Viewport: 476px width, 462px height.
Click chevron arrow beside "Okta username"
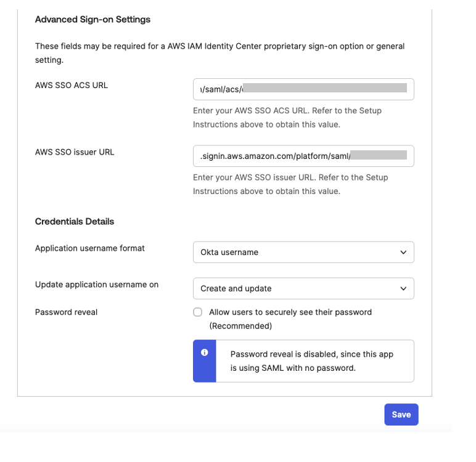tap(403, 253)
